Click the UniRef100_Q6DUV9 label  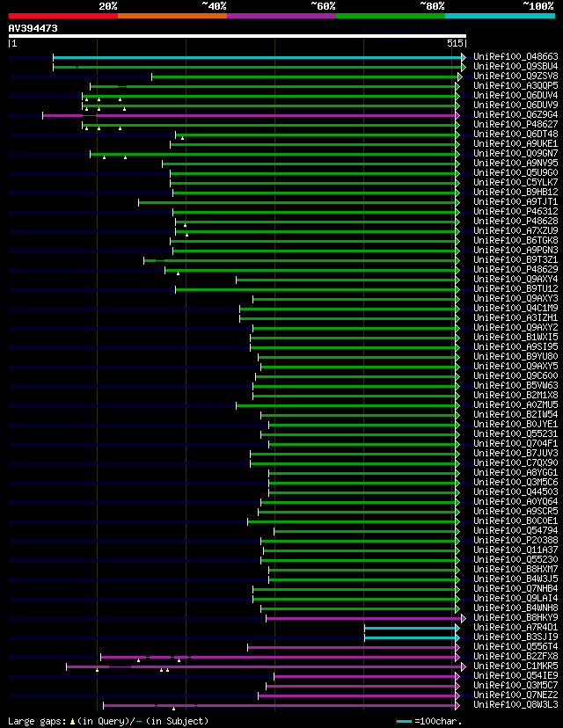coord(515,105)
